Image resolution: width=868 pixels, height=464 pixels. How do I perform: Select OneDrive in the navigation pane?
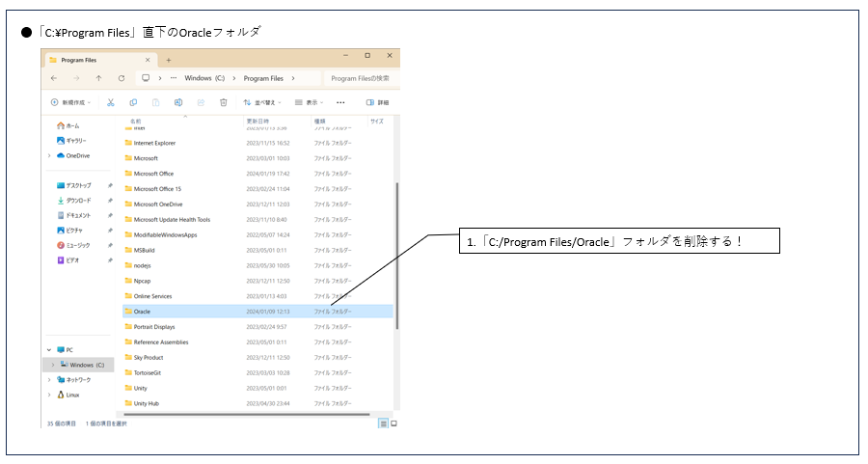point(73,156)
